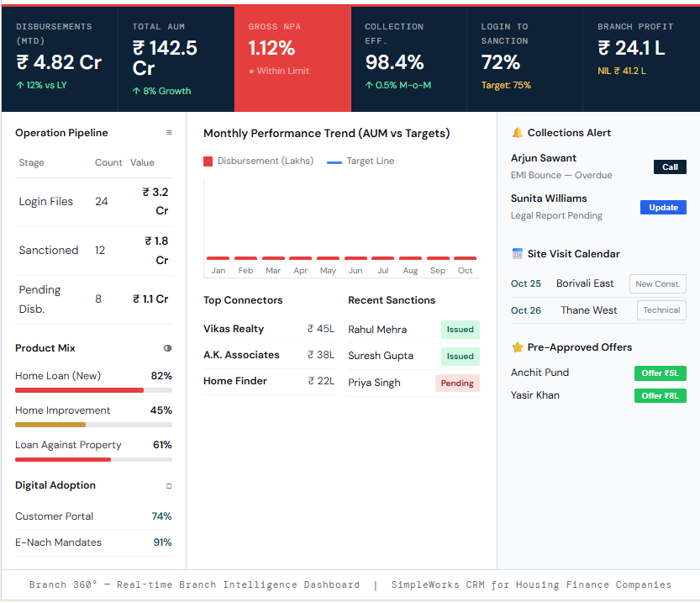Click the rupee symbol on Branch Profit card
700x603 pixels.
(x=603, y=48)
